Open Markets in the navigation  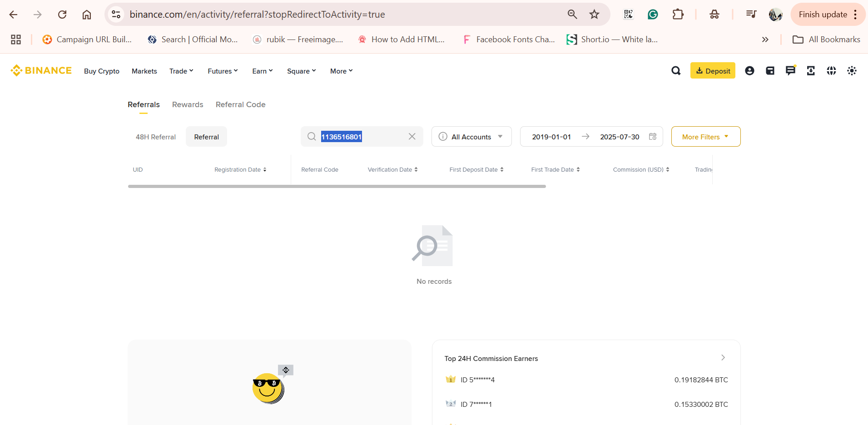(x=144, y=71)
